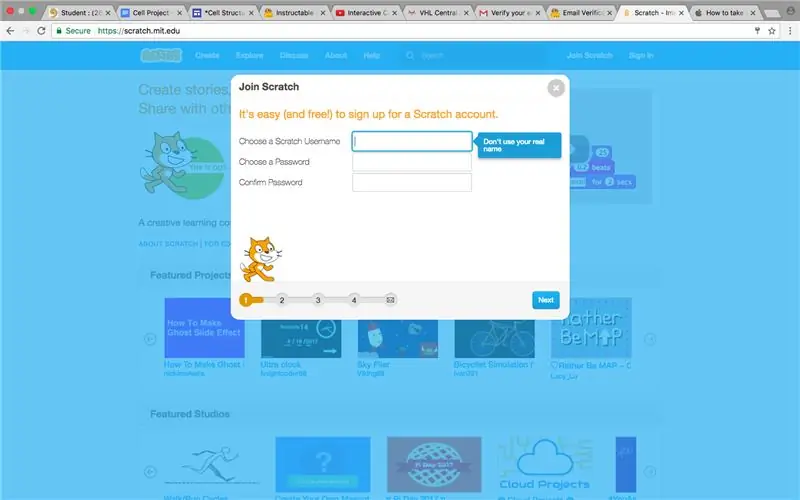Click the Ultra clock project title link
Viewport: 800px width, 500px height.
pyautogui.click(x=281, y=365)
